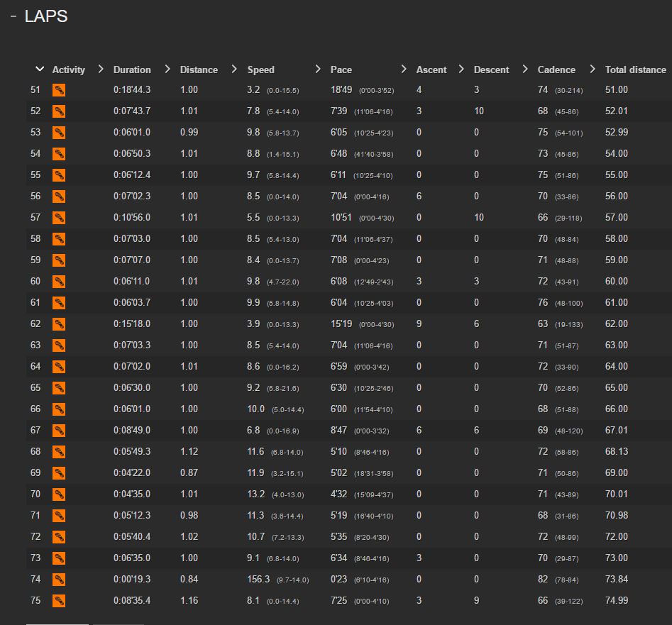The height and width of the screenshot is (625, 672).
Task: Click the running activity icon for lap 58
Action: coord(59,239)
